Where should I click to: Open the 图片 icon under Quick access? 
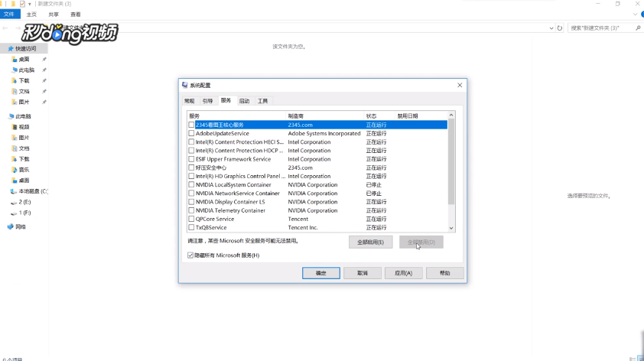15,102
